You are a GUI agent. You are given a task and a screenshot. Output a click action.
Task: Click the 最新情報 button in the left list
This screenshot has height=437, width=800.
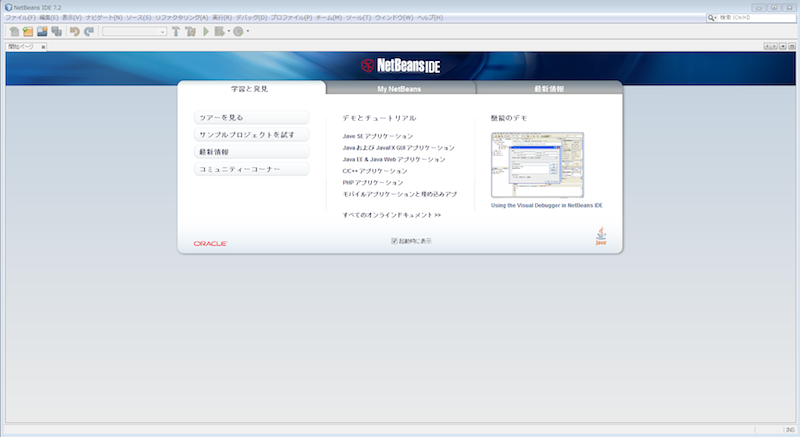tap(252, 152)
